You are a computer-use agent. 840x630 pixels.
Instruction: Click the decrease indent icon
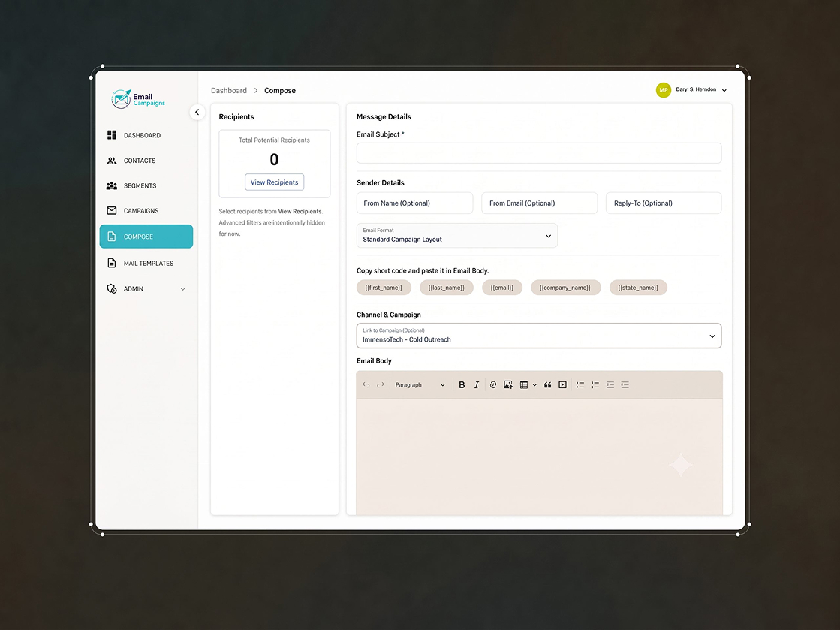[x=610, y=384]
